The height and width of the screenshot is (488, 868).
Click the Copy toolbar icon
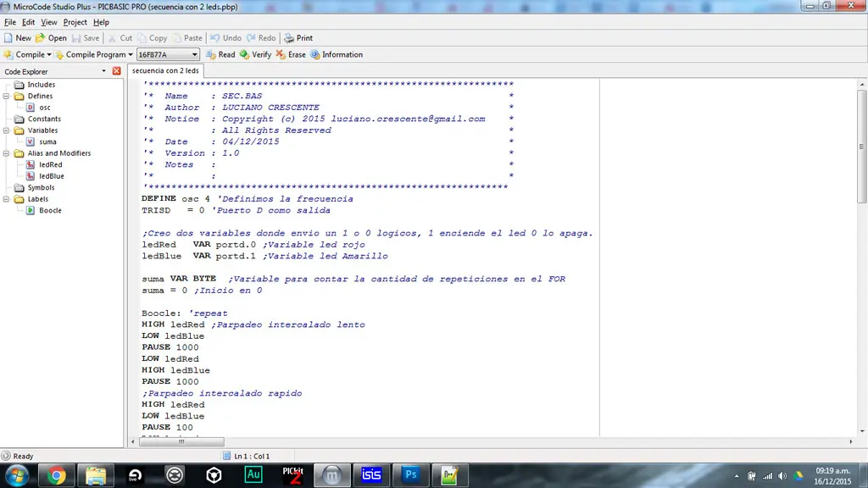click(142, 38)
